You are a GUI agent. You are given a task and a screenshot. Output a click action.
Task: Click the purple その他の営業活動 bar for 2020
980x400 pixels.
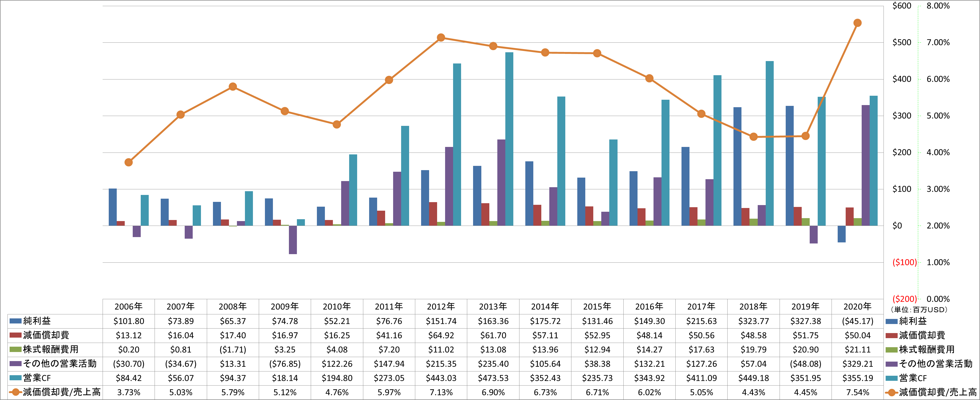coord(865,166)
